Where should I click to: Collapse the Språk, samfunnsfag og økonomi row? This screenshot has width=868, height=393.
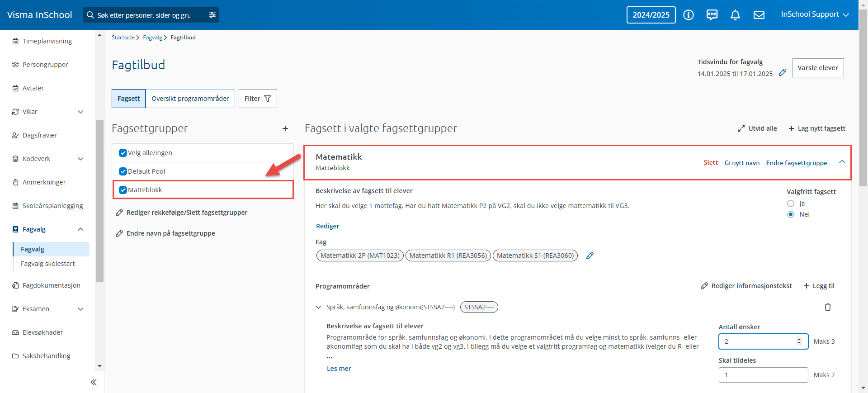[318, 307]
